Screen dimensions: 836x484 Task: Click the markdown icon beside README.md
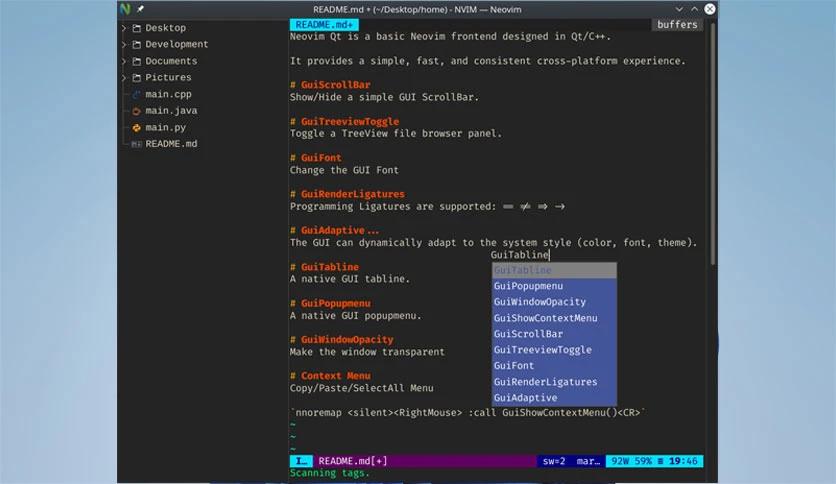[136, 144]
